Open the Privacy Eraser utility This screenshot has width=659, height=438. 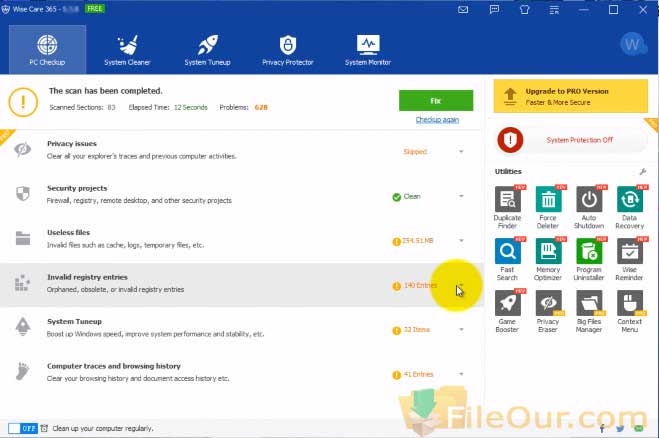[548, 311]
